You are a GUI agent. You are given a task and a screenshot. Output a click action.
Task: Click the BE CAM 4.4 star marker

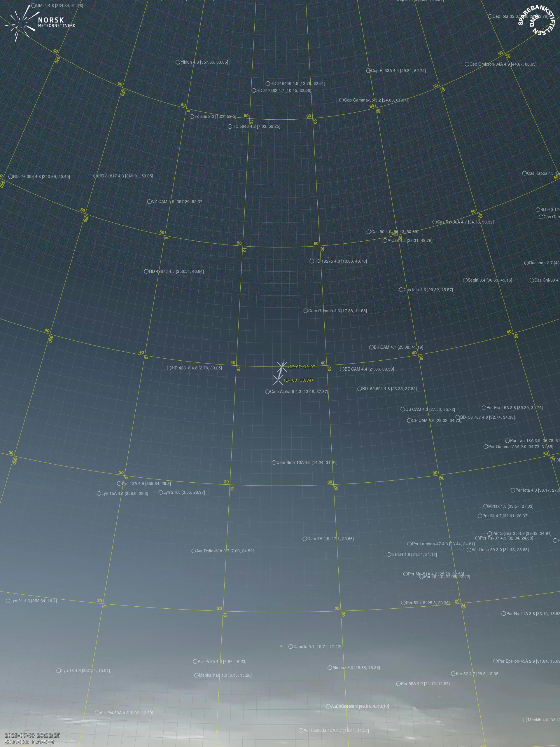coord(342,369)
